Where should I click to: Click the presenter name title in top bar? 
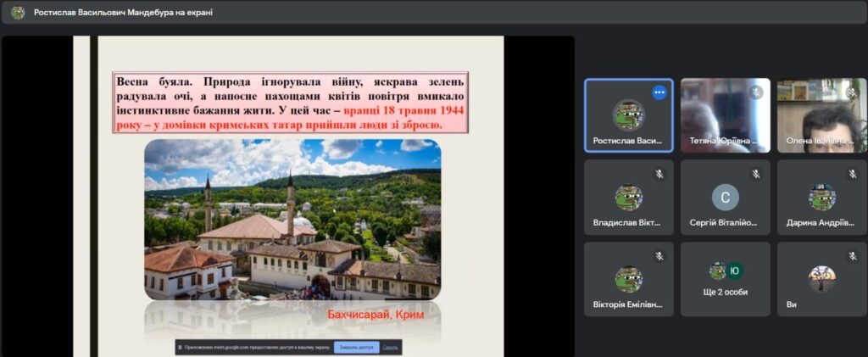point(123,13)
